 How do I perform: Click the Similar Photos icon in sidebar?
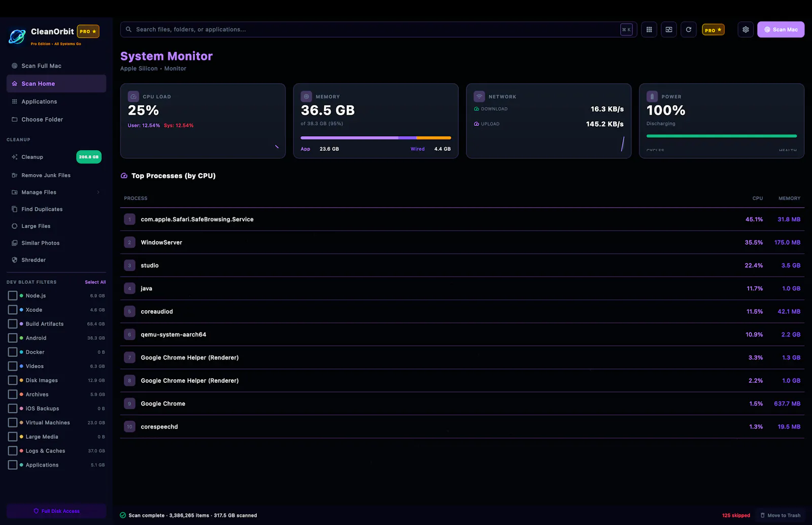coord(15,243)
